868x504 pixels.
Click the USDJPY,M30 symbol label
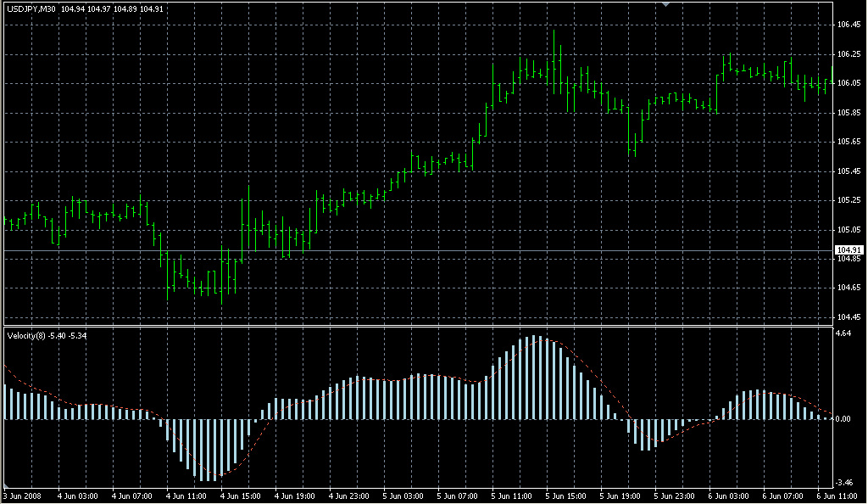click(31, 8)
